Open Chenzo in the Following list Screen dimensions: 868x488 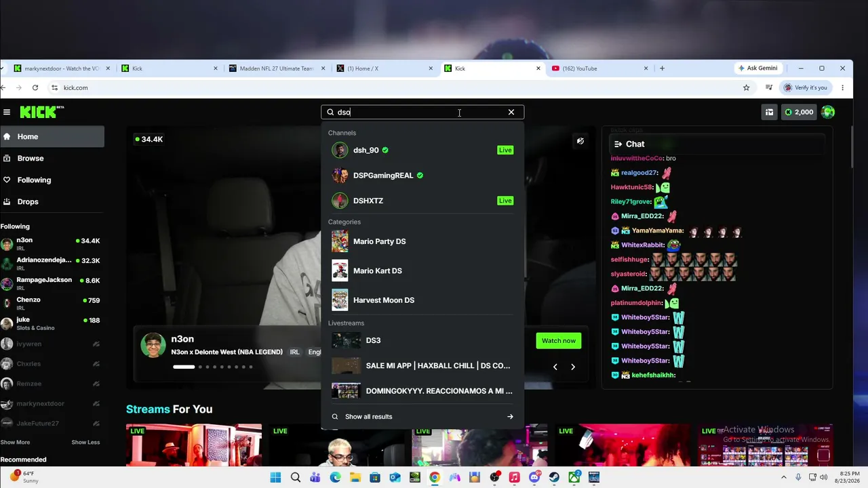click(x=52, y=303)
